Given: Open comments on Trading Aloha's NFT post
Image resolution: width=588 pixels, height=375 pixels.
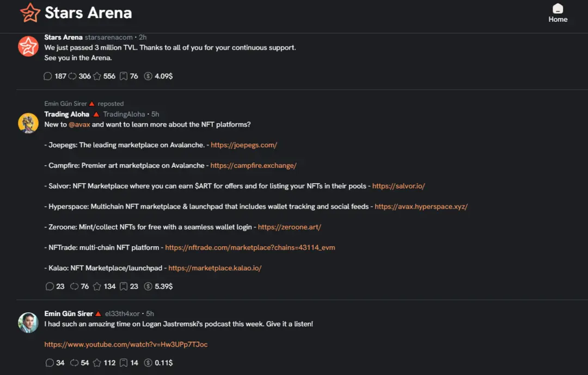Looking at the screenshot, I should click(x=50, y=286).
